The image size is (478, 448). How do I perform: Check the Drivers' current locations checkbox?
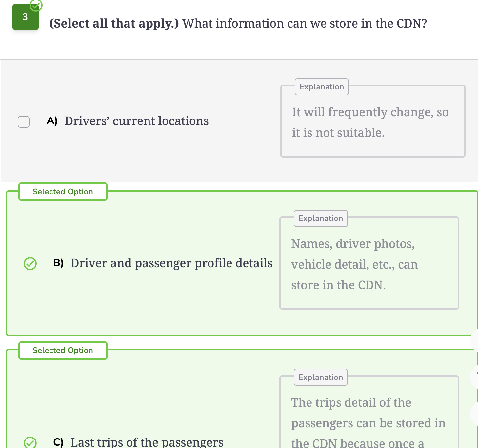coord(24,122)
